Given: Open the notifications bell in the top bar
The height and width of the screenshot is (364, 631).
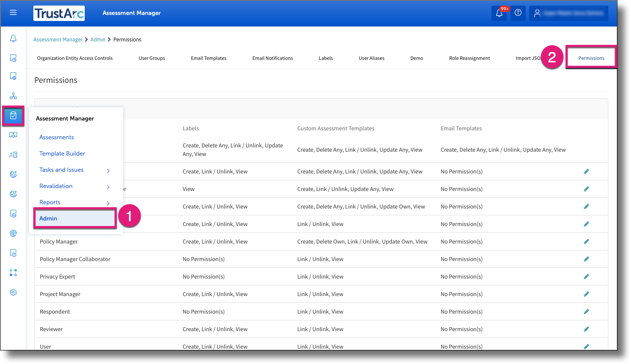Looking at the screenshot, I should click(499, 13).
